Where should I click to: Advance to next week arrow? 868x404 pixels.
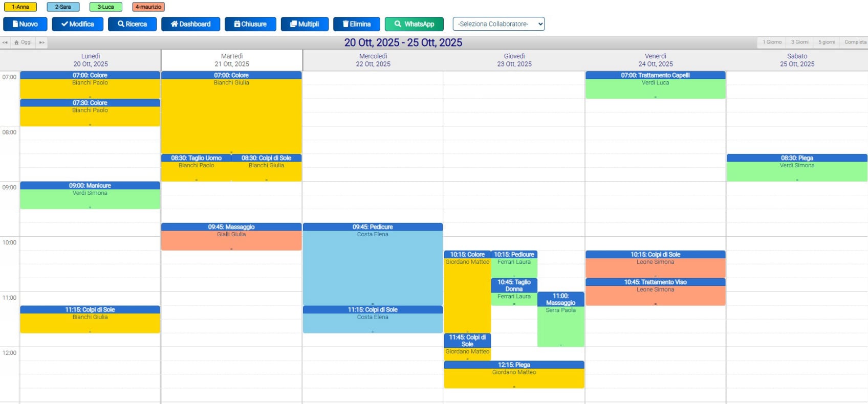click(42, 42)
